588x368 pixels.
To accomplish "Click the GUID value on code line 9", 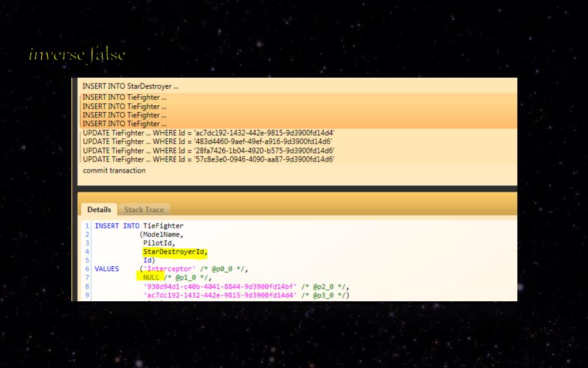I will coord(220,295).
